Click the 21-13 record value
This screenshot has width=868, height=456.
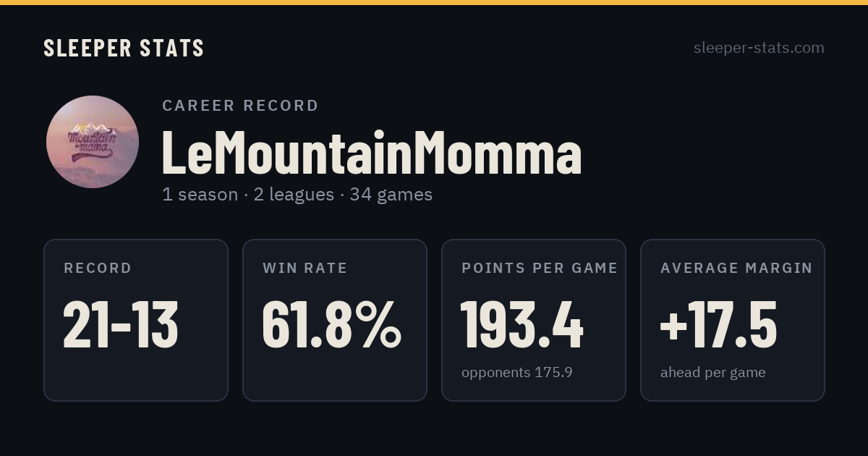[x=121, y=325]
